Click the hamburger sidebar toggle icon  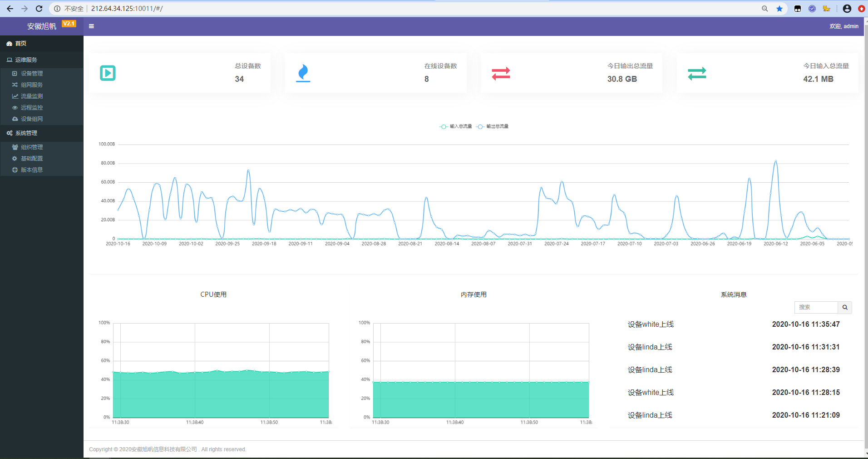pos(91,26)
